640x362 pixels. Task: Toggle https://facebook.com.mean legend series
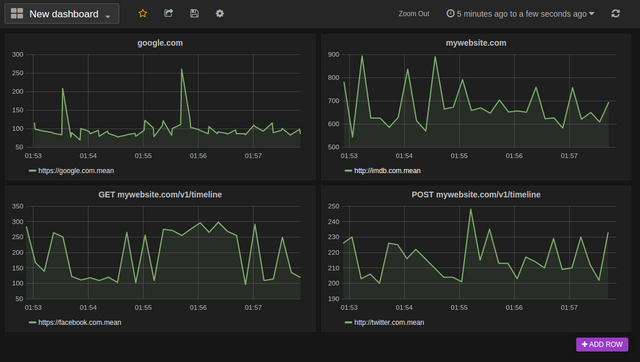pyautogui.click(x=80, y=322)
